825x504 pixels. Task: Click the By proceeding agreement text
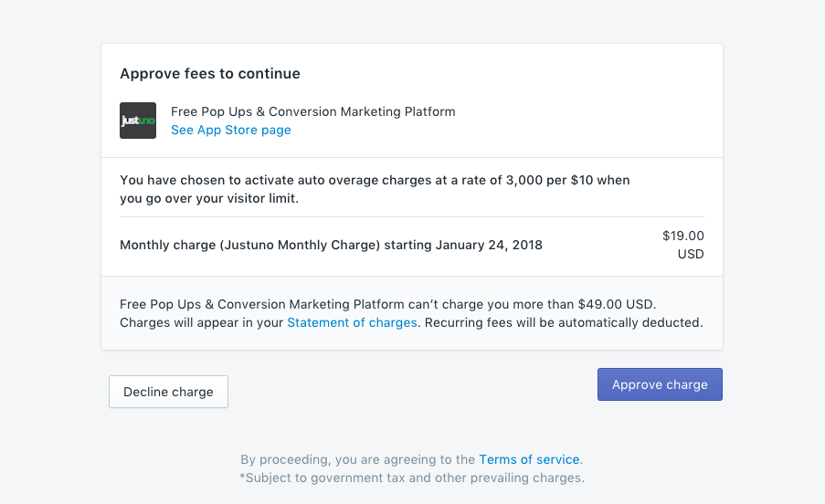click(x=357, y=459)
